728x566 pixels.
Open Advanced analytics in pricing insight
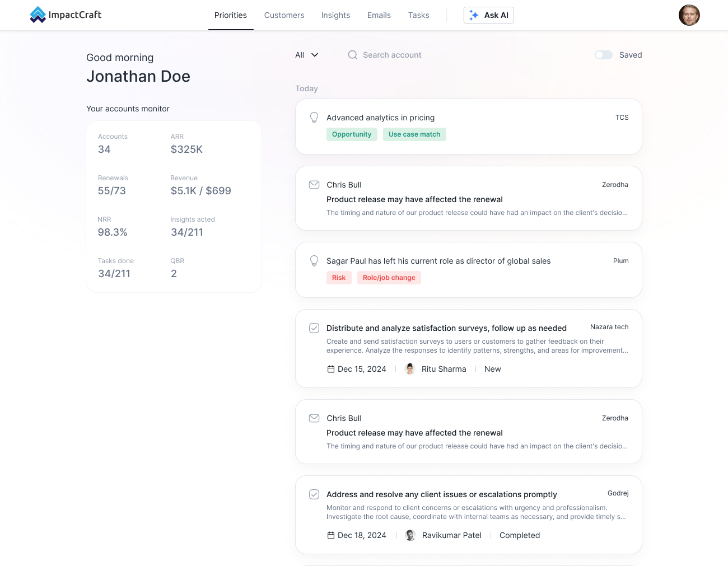(x=381, y=118)
